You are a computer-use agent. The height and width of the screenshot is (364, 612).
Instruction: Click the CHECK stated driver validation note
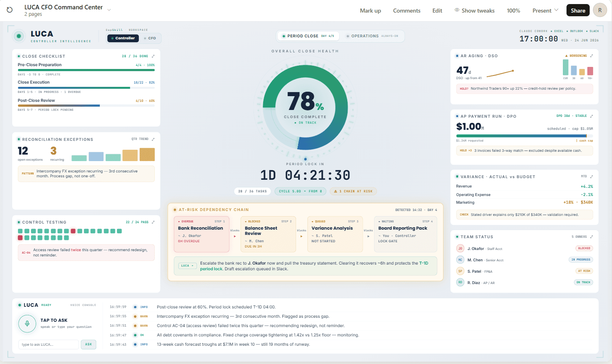point(524,215)
